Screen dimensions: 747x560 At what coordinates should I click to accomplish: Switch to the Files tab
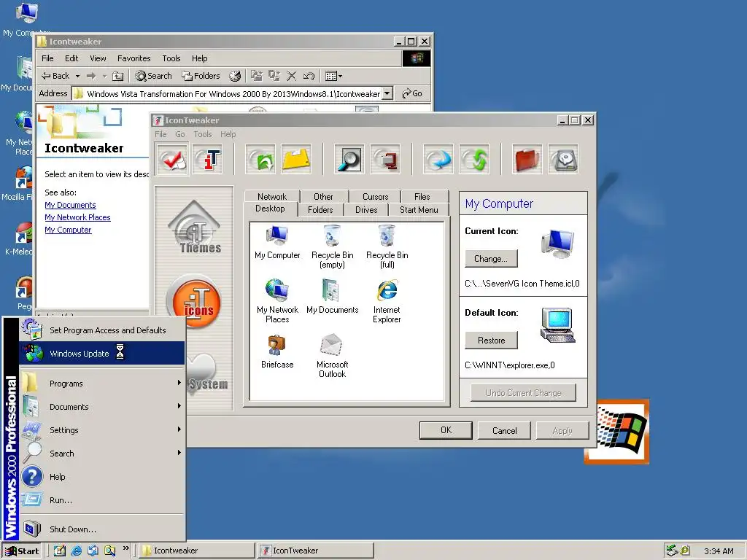422,196
